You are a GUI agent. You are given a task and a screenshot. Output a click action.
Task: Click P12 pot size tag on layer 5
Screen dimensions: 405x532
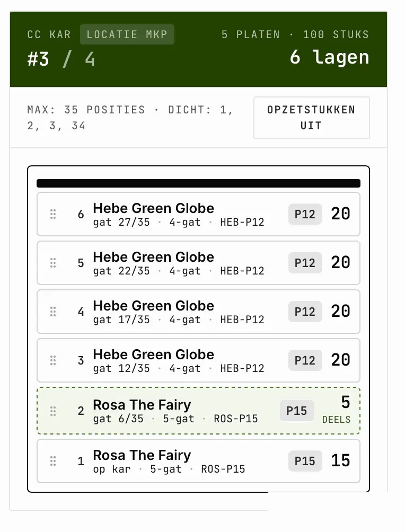305,263
